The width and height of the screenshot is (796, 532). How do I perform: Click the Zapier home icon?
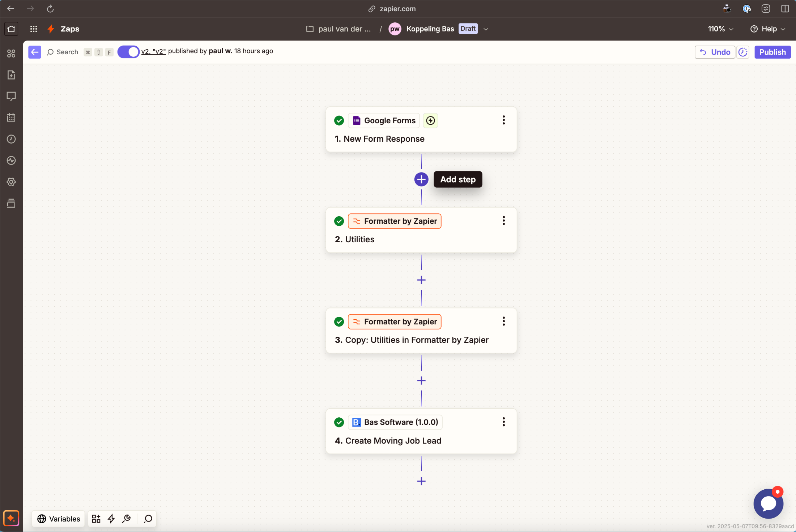click(x=11, y=29)
